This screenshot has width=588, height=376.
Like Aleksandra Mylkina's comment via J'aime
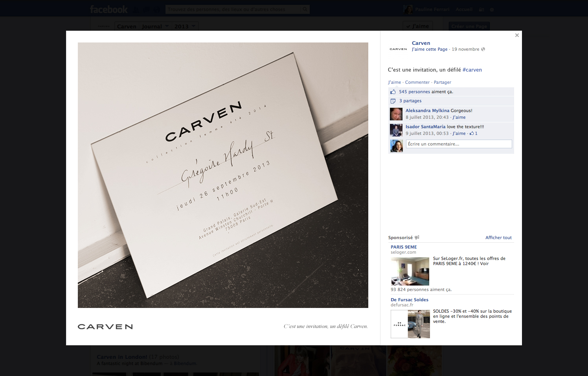[x=459, y=117]
